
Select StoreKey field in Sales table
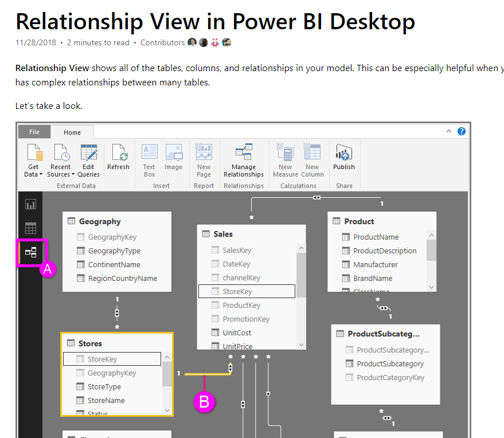click(x=247, y=291)
